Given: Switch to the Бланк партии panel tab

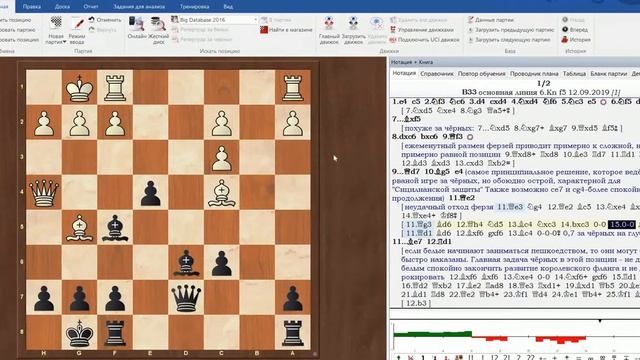Looking at the screenshot, I should click(609, 73).
